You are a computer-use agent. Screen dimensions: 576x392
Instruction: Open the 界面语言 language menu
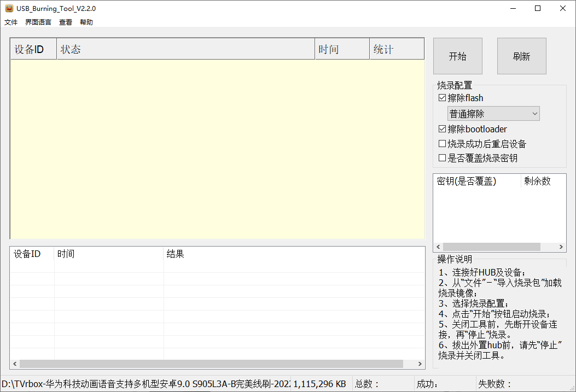(x=38, y=22)
